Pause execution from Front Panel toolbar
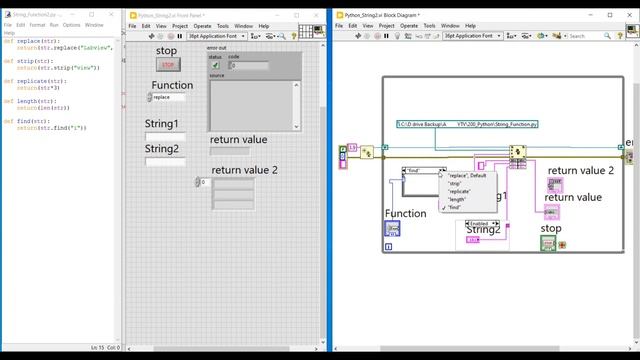 click(180, 36)
